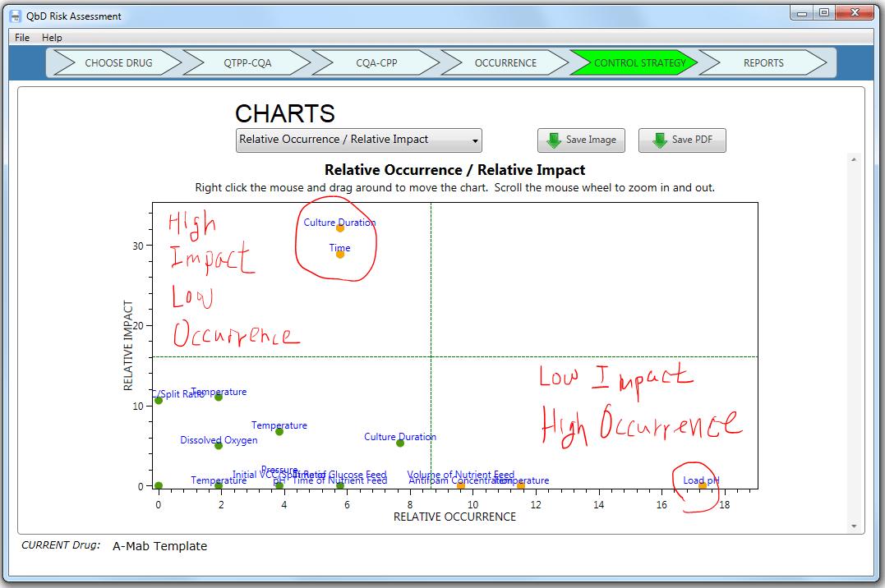Open the chart type dropdown
885x588 pixels.
358,140
